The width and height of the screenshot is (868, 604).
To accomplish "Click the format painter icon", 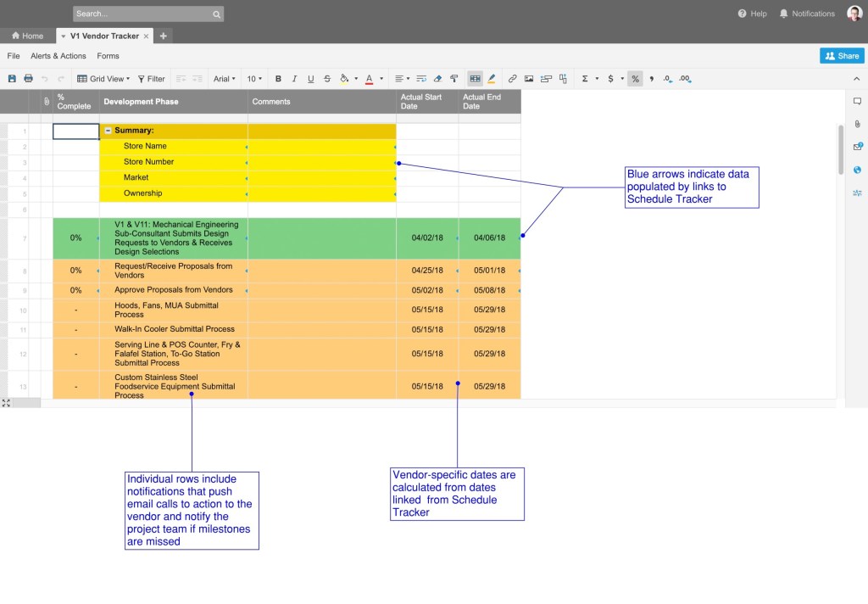I will point(454,79).
